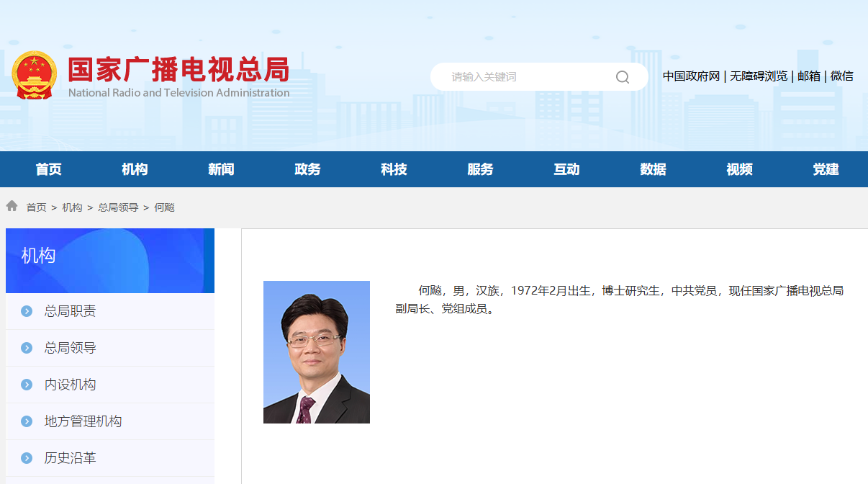This screenshot has width=868, height=484.
Task: Select 科技 in the navigation bar
Action: (x=394, y=169)
